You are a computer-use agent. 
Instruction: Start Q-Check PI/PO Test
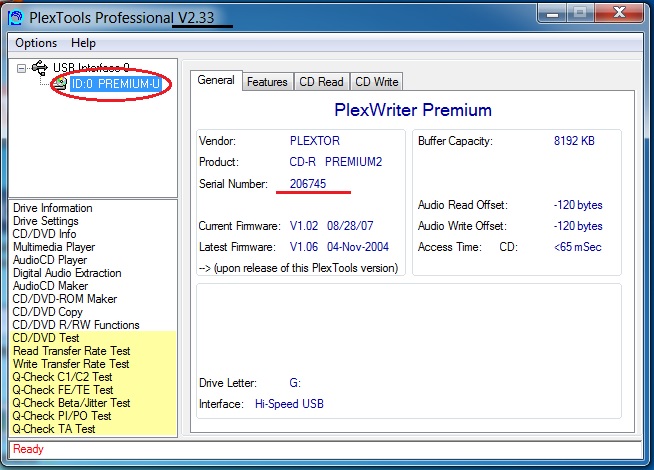pos(62,416)
